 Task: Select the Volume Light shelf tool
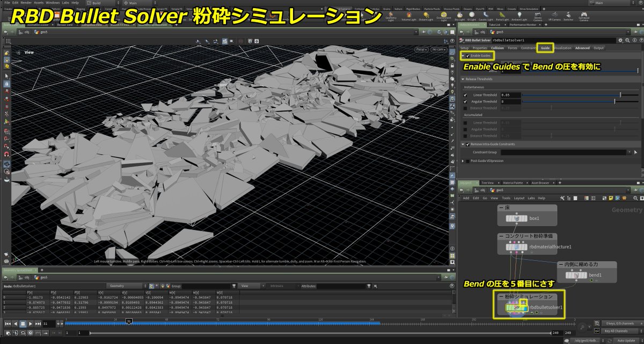coord(408,17)
